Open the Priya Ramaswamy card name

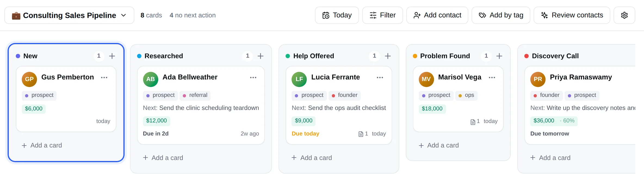tap(581, 77)
